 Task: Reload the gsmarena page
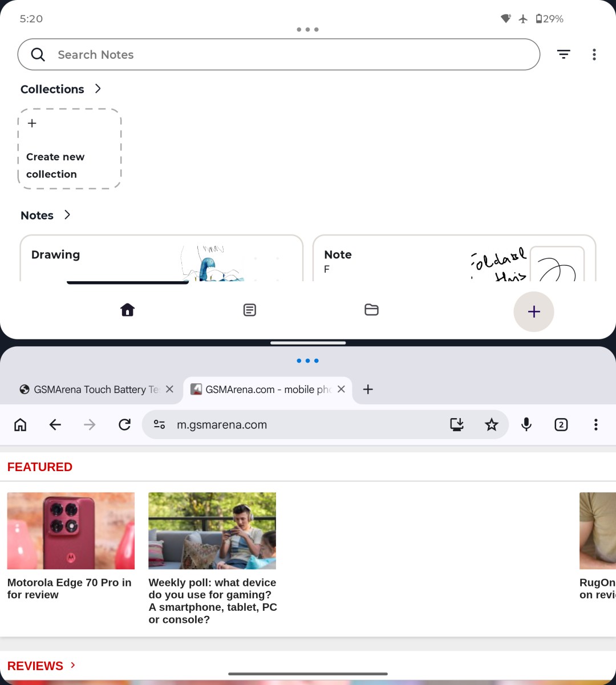tap(124, 424)
